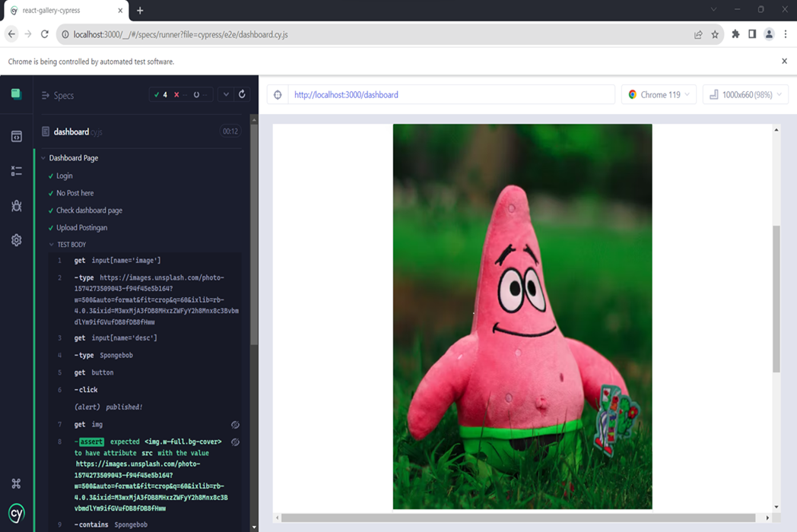Select command 'get input[name='desc']'
The width and height of the screenshot is (797, 532).
[x=144, y=338]
